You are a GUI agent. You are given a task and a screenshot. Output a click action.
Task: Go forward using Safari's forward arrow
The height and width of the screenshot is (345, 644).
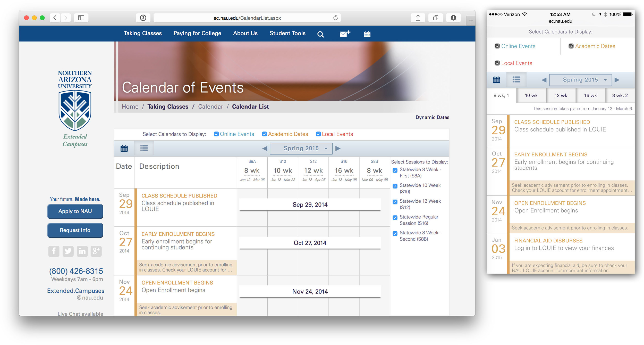pyautogui.click(x=66, y=18)
